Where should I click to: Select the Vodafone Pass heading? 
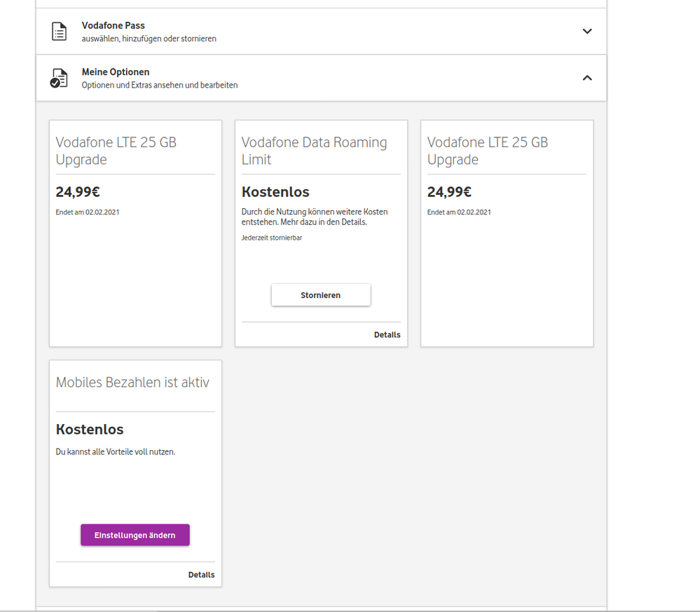pos(114,26)
